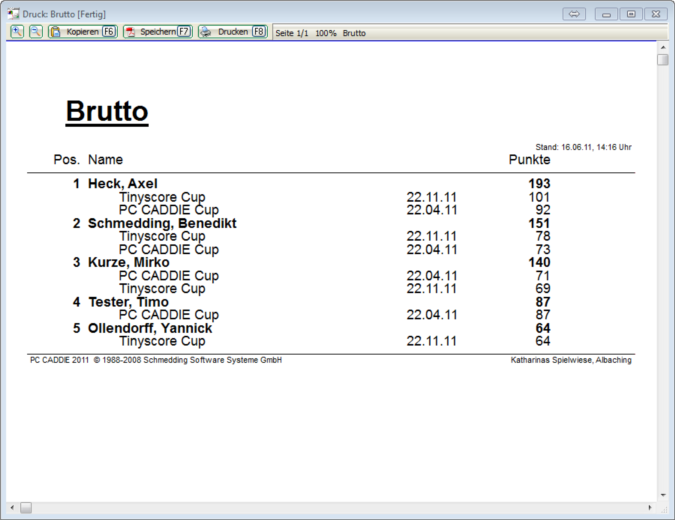
Task: Click the zoom out magnifier icon
Action: (x=35, y=32)
